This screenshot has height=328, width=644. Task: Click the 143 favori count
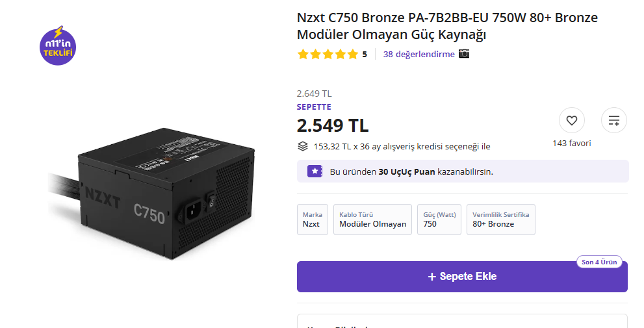coord(571,143)
